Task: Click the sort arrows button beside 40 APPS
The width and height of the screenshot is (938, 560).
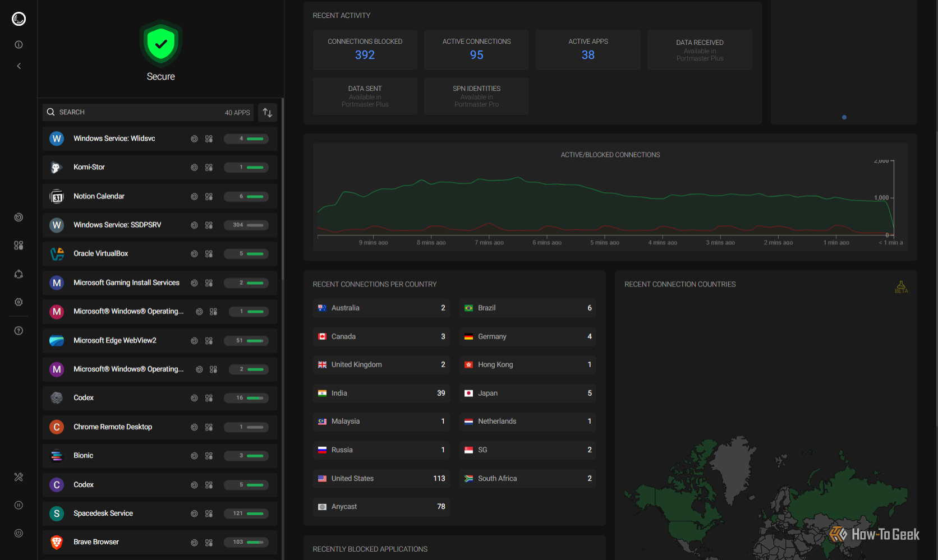Action: (x=268, y=113)
